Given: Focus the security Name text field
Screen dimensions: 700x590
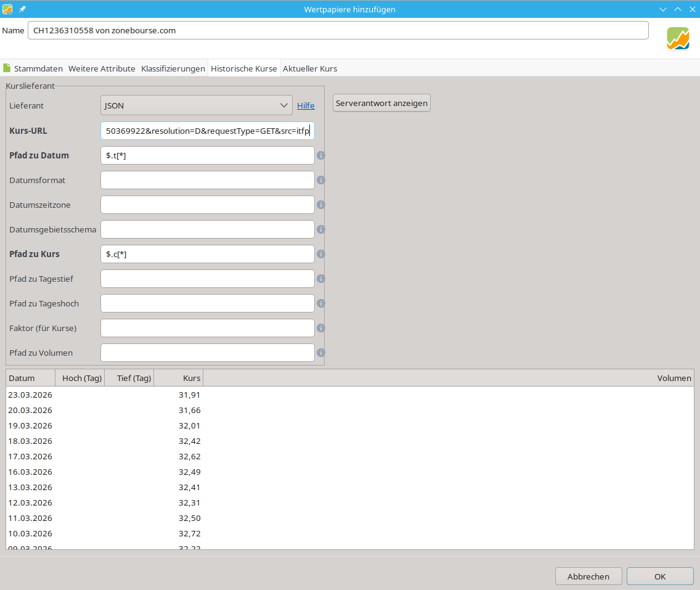Looking at the screenshot, I should pos(338,30).
